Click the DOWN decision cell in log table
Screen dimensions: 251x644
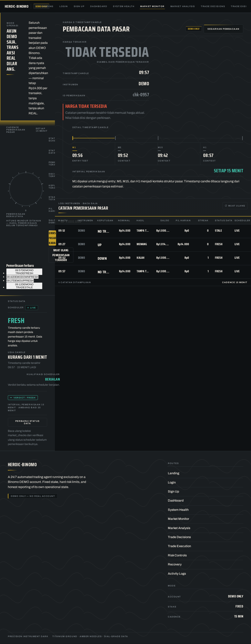pos(102,259)
